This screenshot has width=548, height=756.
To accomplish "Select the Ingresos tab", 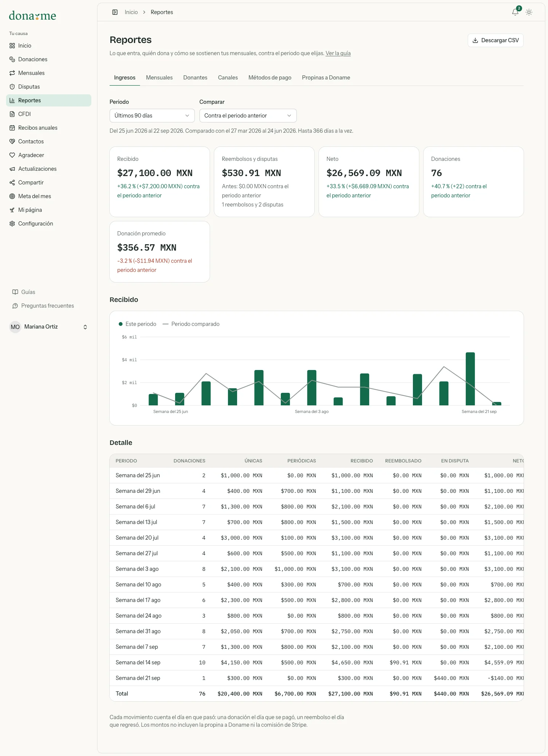I will click(125, 78).
